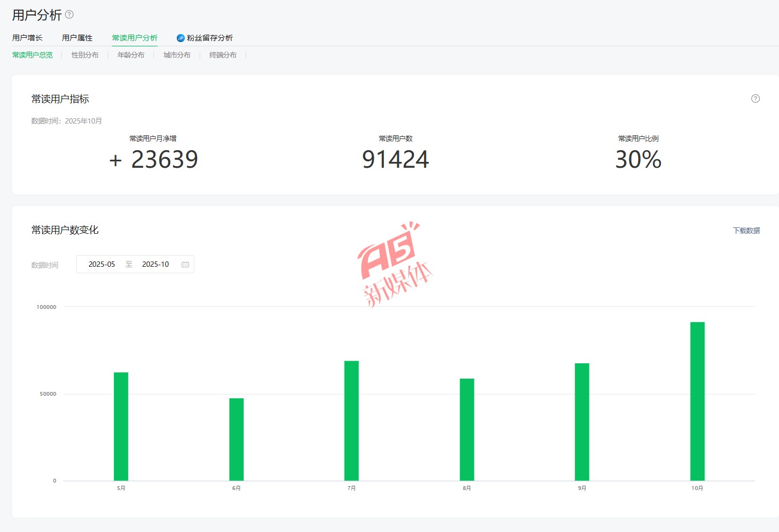Open 城市分布 sub-tab
Screen dimensions: 779x532
[x=177, y=55]
